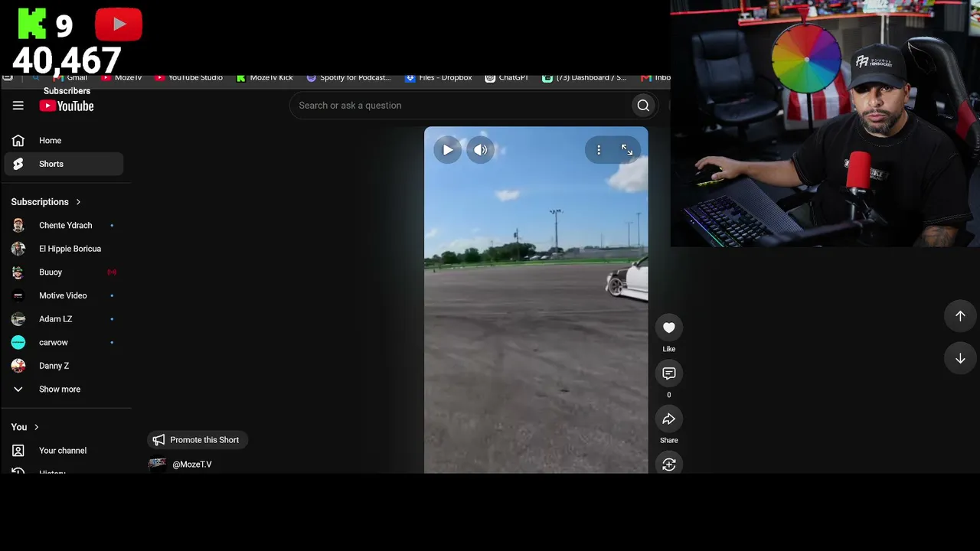980x551 pixels.
Task: Open the Buuoy live channel
Action: pos(64,272)
